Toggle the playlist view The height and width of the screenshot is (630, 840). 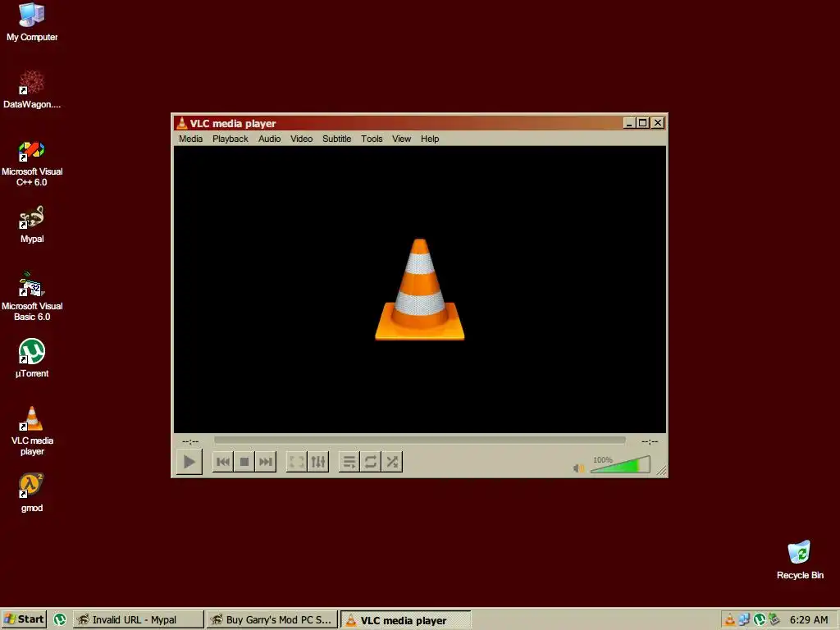click(349, 462)
